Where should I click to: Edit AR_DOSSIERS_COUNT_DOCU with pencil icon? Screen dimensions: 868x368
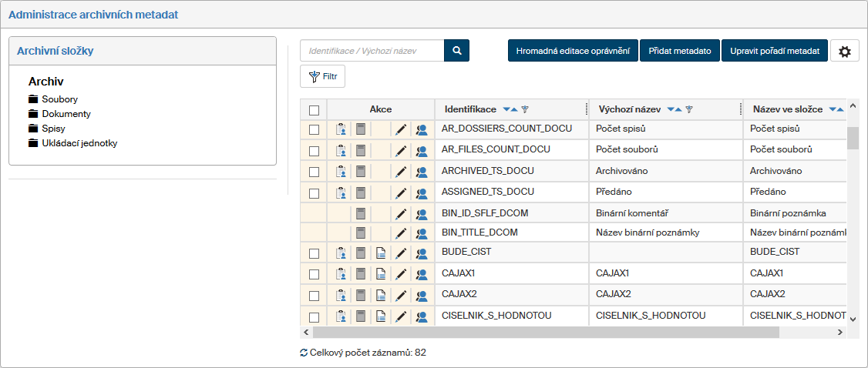401,129
